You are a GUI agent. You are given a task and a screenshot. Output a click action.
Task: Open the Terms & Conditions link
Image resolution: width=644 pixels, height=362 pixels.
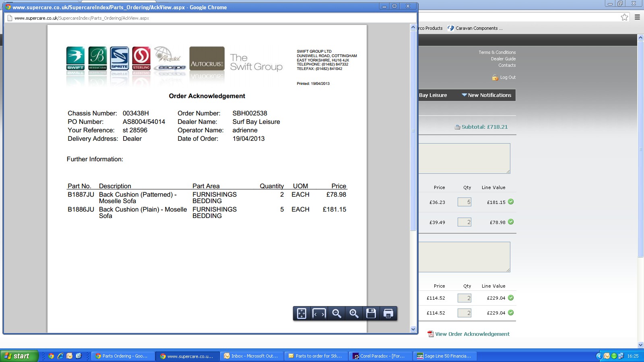pos(497,52)
